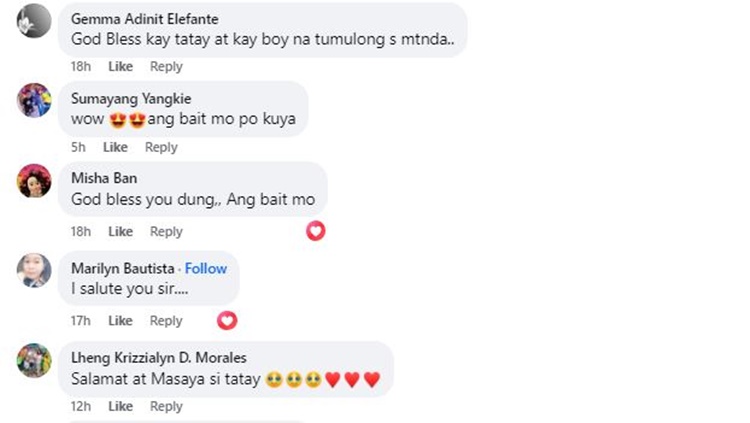Viewport: 750px width, 423px height.
Task: Click Misha Ban's profile avatar
Action: [x=34, y=181]
